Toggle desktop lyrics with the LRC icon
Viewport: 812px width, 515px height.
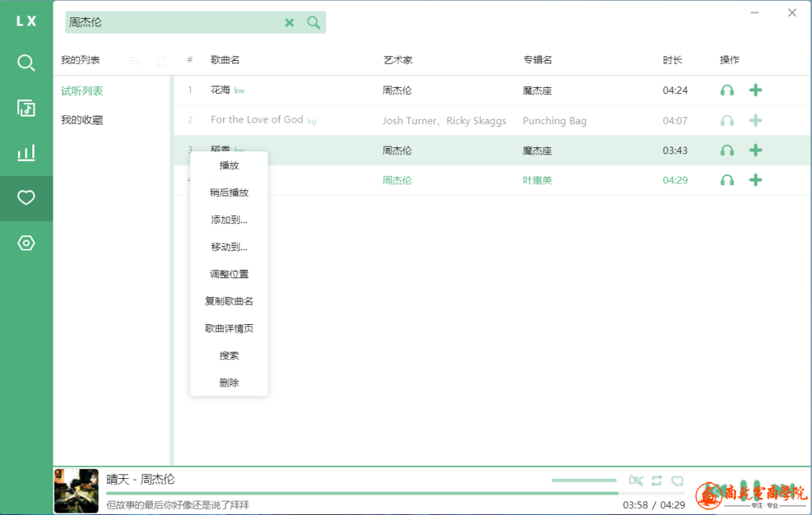tap(636, 480)
